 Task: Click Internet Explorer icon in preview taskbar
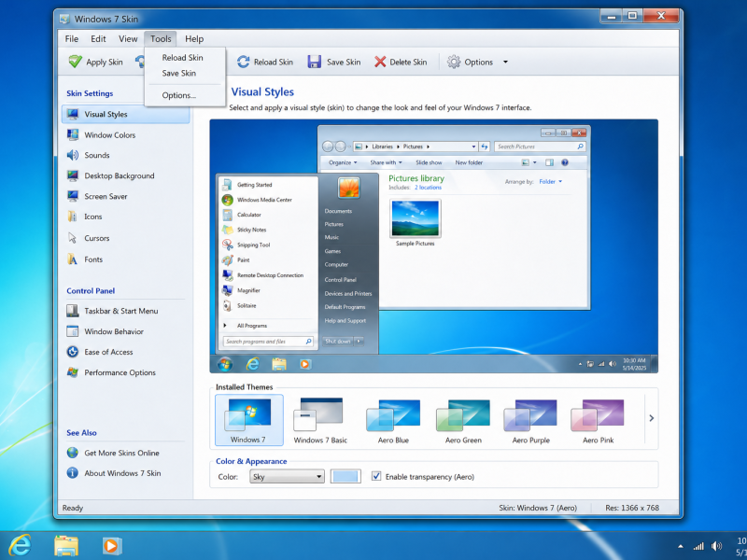tap(252, 364)
